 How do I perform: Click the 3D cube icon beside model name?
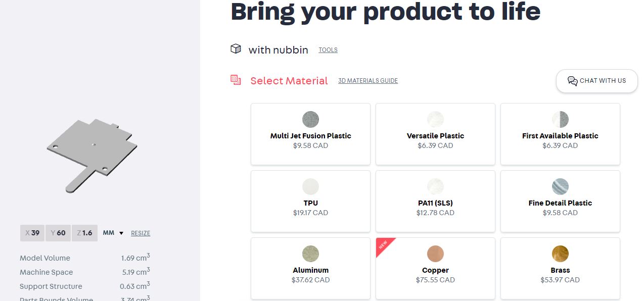[236, 49]
